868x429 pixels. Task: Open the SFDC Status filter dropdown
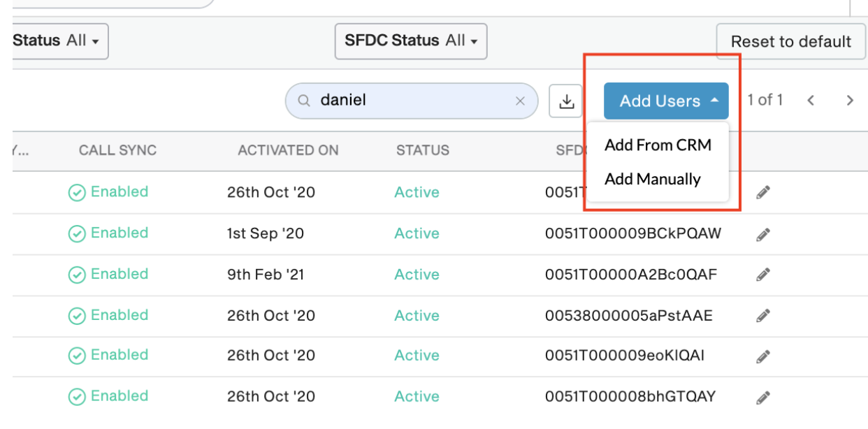[411, 41]
